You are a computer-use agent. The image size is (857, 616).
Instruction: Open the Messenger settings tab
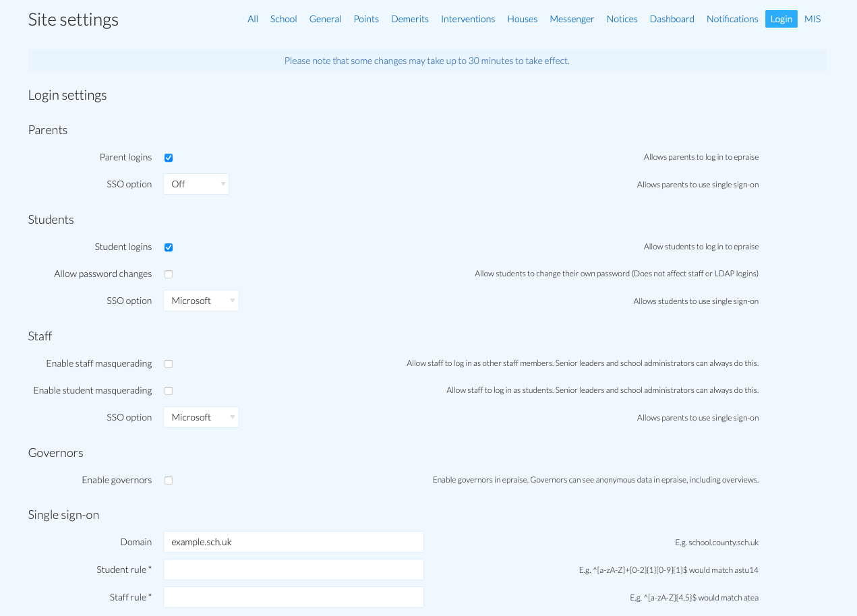[572, 19]
